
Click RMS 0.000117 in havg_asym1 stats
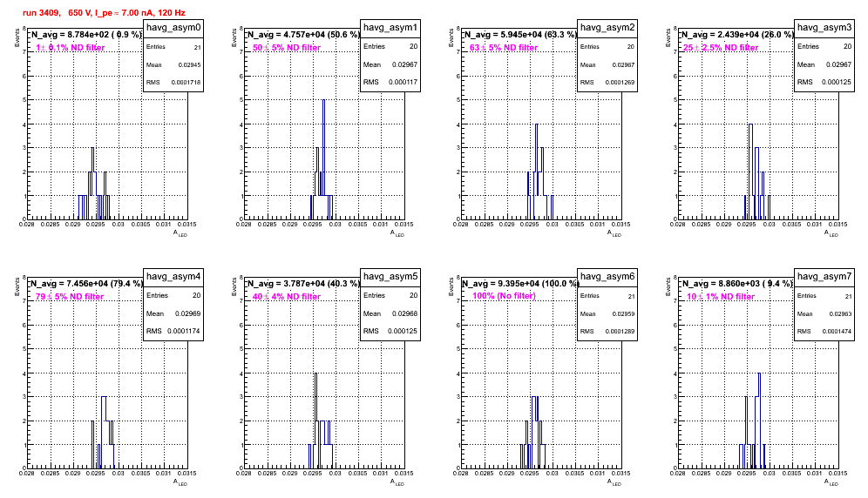(x=390, y=82)
